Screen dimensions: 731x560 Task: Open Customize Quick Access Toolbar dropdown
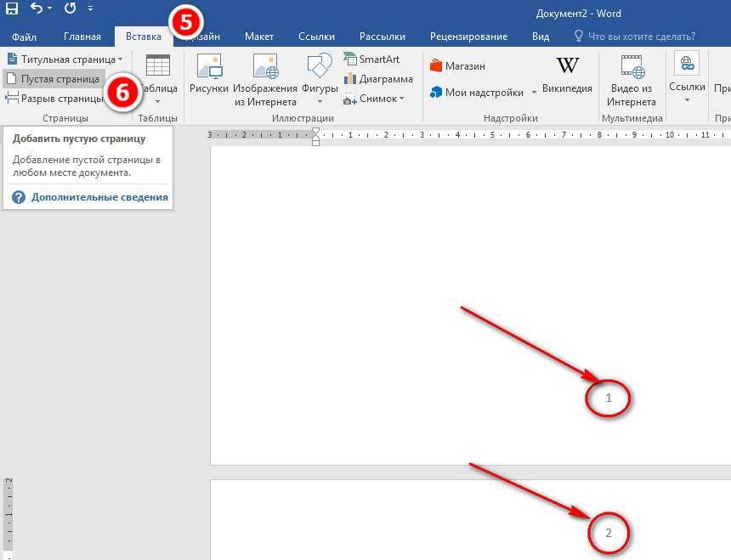coord(90,8)
